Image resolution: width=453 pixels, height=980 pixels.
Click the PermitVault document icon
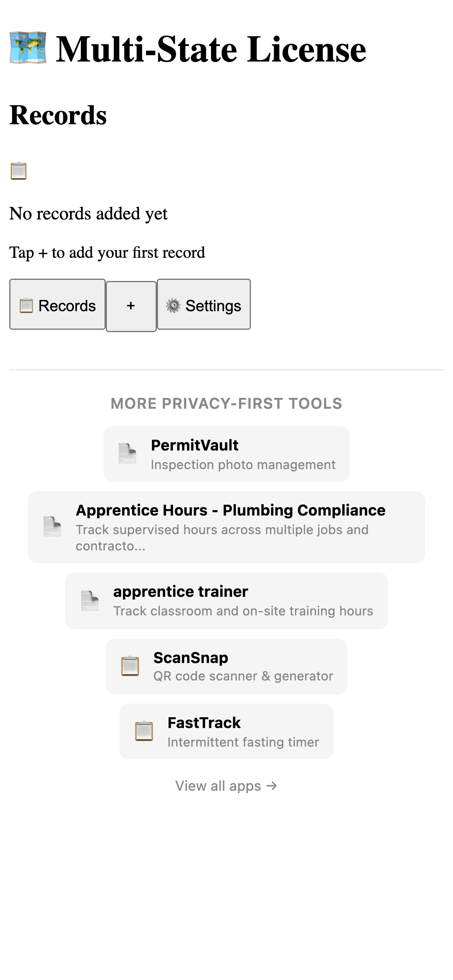127,454
